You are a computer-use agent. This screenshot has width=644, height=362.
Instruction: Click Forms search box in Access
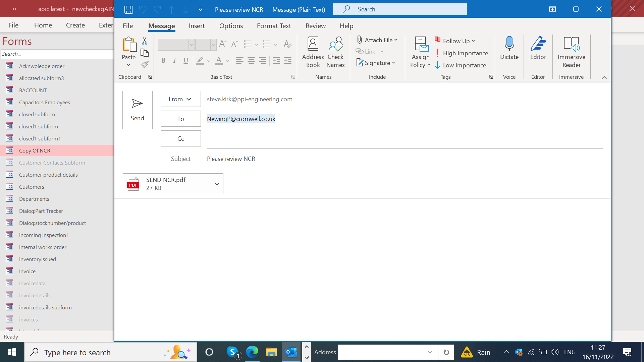click(x=57, y=54)
